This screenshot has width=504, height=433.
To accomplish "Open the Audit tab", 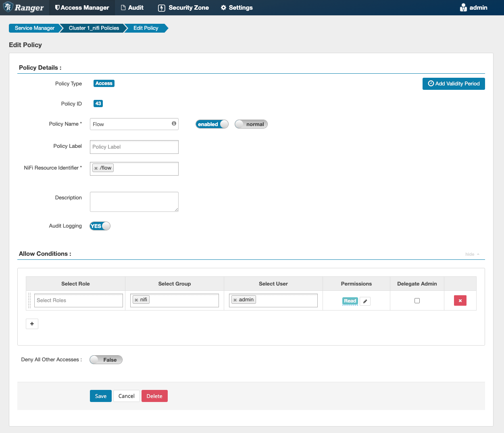I will (132, 8).
